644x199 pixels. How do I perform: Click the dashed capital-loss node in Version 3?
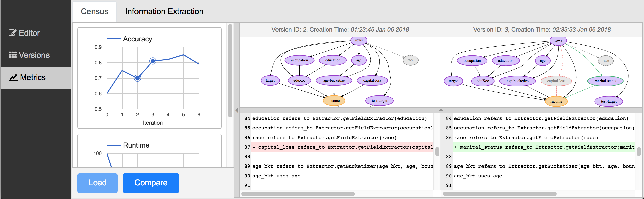(556, 81)
